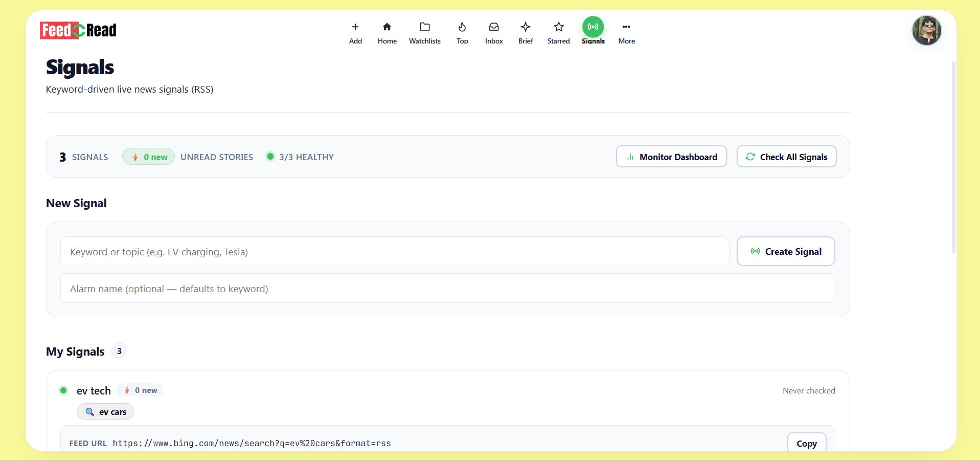Click the Add plus icon
Image resolution: width=980 pixels, height=461 pixels.
click(x=355, y=27)
